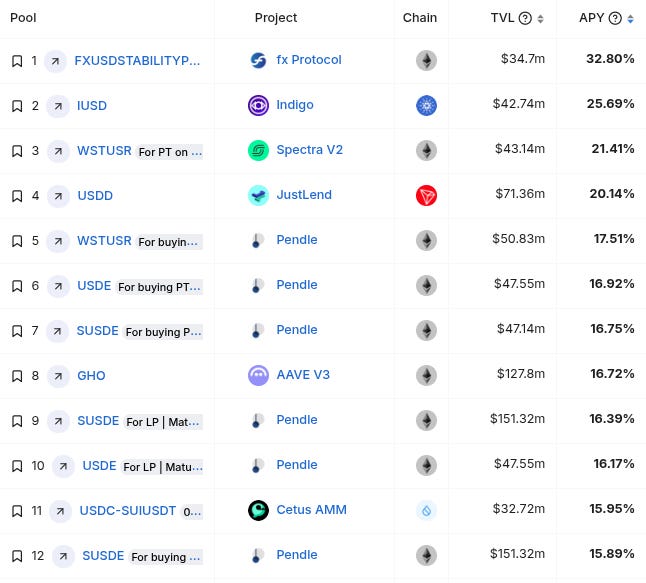646x583 pixels.
Task: Click the Spectra V2 logo icon
Action: coord(258,150)
